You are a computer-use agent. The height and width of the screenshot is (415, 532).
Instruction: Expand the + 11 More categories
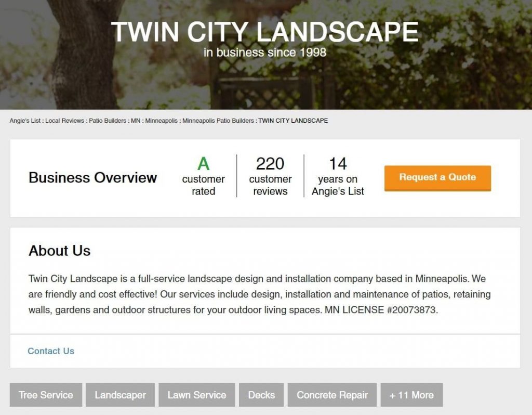[x=411, y=395]
